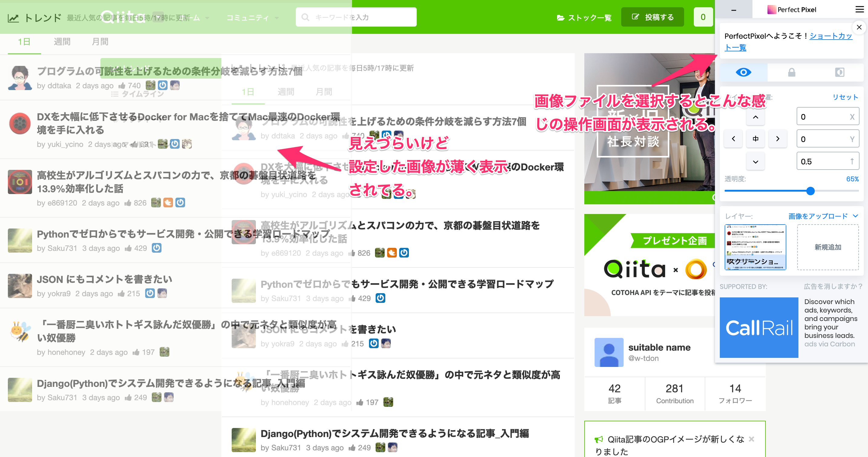The image size is (868, 457).
Task: Click the face avatar icon on the Django row
Action: (393, 447)
